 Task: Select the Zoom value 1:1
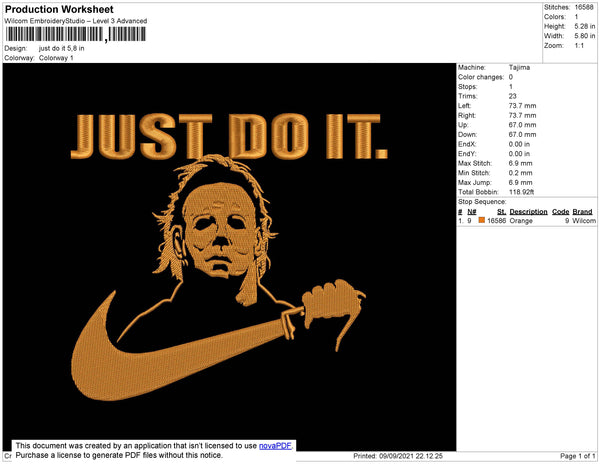pyautogui.click(x=579, y=46)
